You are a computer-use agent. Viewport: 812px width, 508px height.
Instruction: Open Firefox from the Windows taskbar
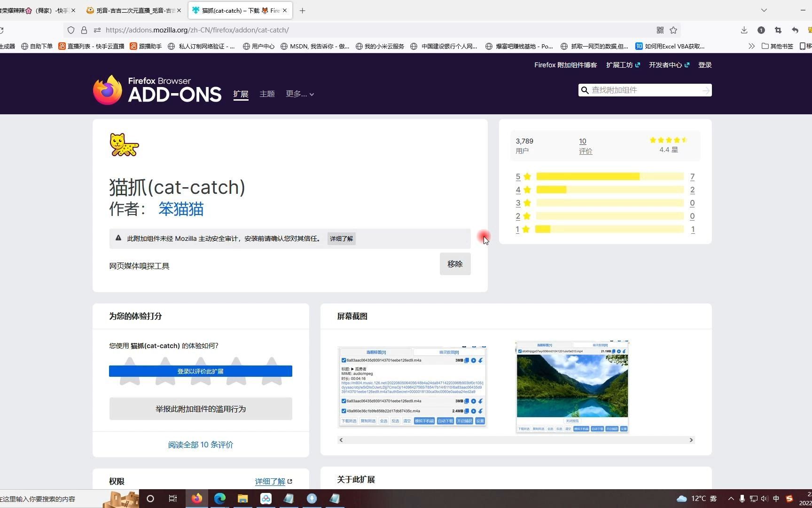tap(197, 499)
